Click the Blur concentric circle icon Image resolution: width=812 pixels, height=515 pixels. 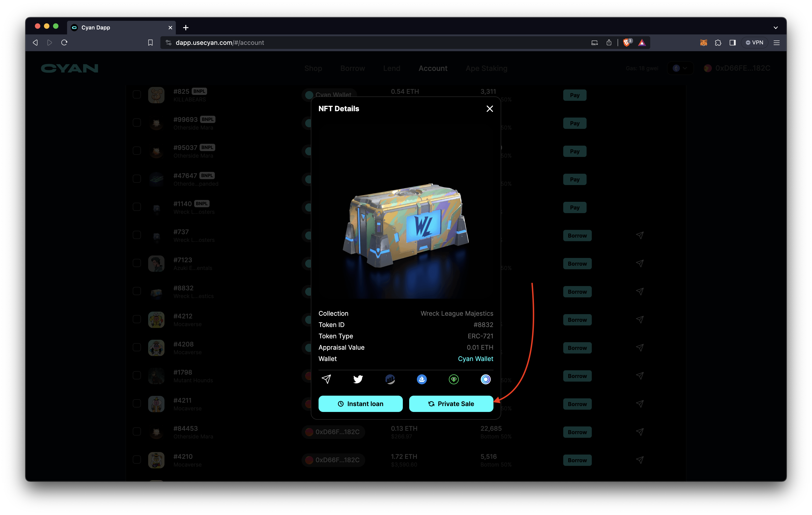(485, 379)
